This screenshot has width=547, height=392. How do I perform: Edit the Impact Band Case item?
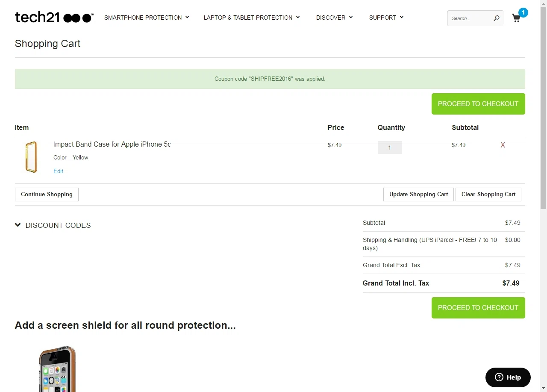58,171
